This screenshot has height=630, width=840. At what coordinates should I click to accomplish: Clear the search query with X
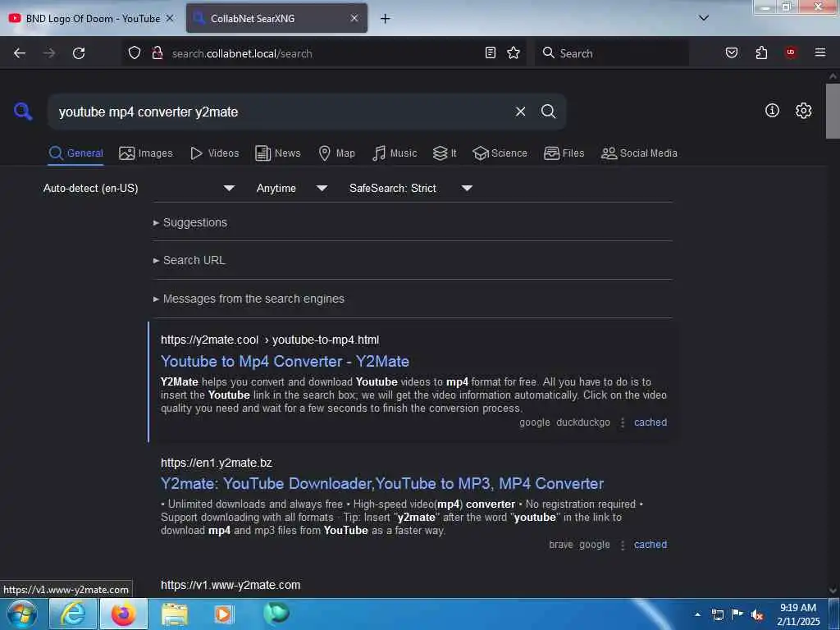tap(520, 112)
